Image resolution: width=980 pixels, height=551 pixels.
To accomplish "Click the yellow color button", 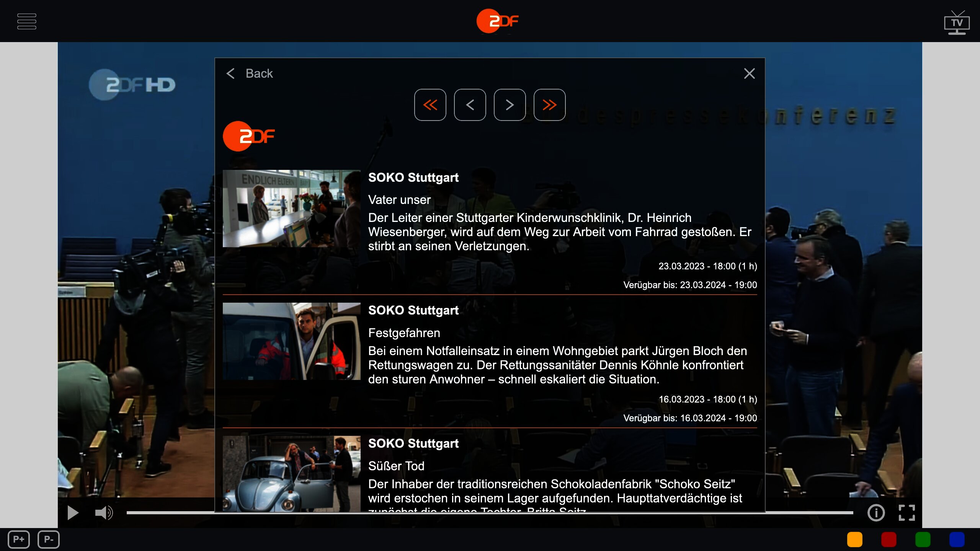I will 854,540.
